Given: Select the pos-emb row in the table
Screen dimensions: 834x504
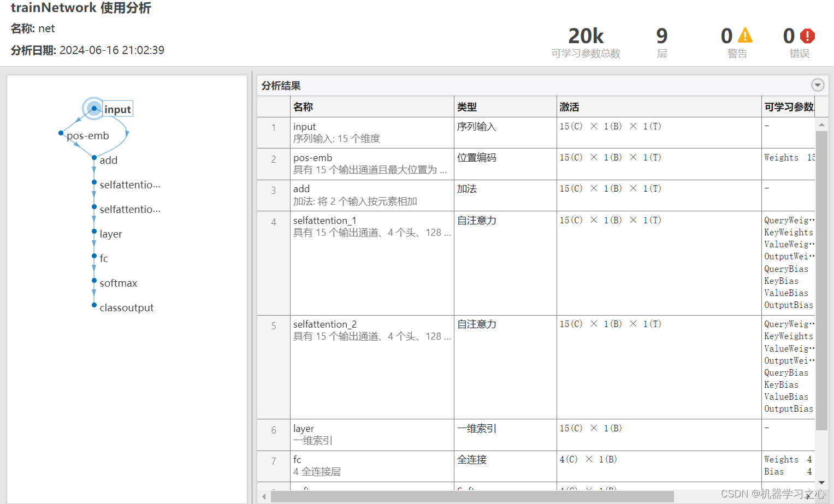Looking at the screenshot, I should pos(536,164).
